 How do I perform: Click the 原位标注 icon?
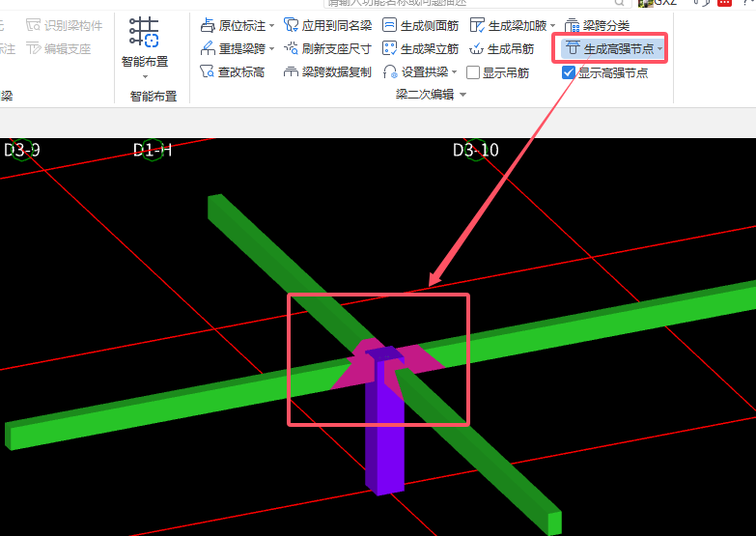[x=208, y=25]
